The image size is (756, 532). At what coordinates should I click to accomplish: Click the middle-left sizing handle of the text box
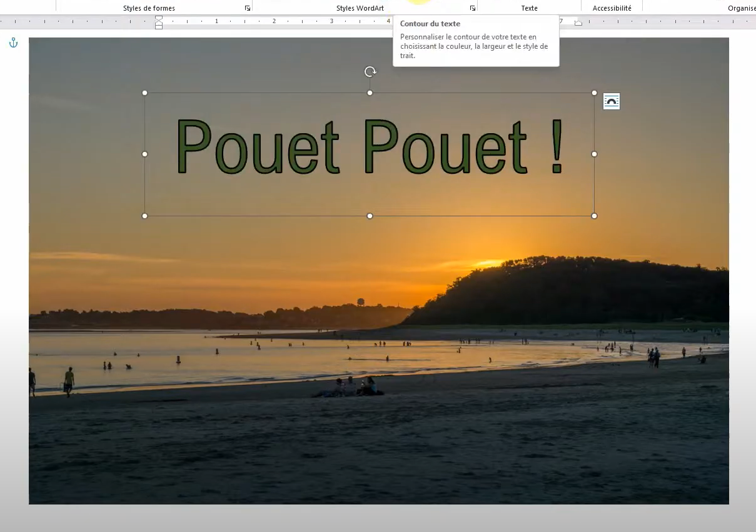point(145,154)
